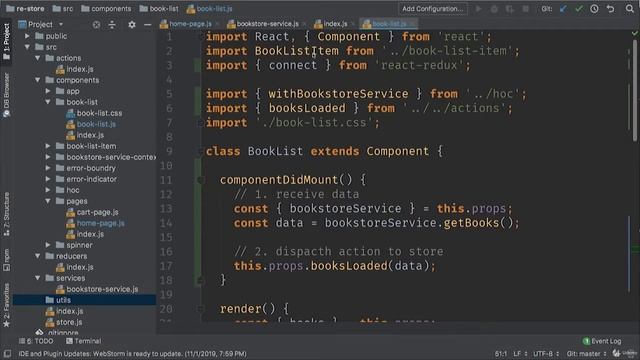This screenshot has width=640, height=360.
Task: Collapse the book-list folder
Action: coord(48,102)
